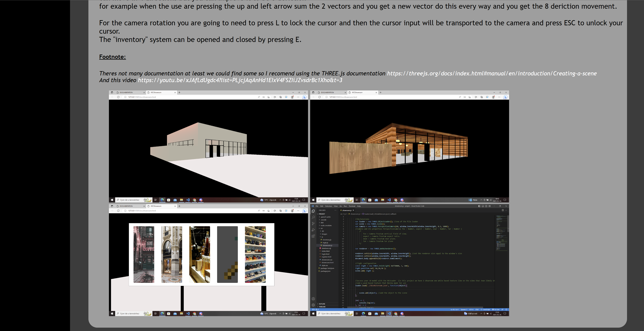
Task: Toggle panel layout icon in VS Code title bar
Action: pos(483,206)
